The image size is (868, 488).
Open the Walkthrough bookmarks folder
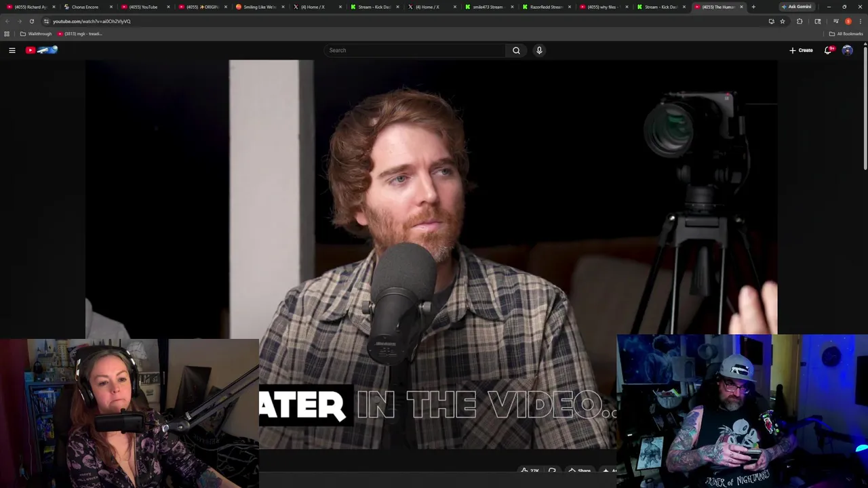(x=36, y=34)
